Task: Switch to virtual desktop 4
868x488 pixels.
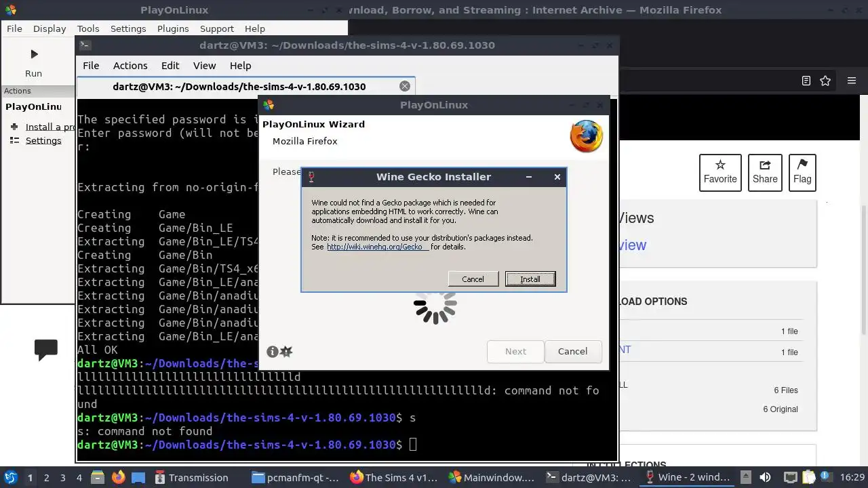Action: point(79,477)
